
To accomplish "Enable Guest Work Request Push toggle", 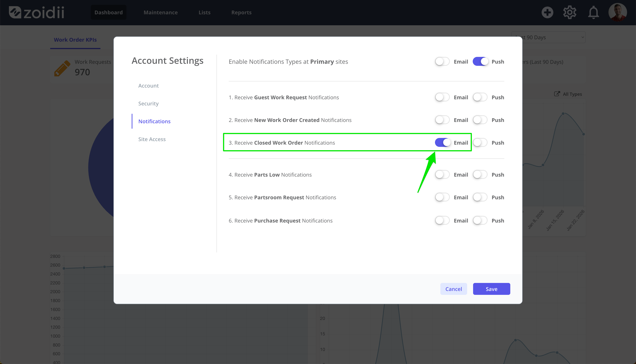I will point(480,97).
